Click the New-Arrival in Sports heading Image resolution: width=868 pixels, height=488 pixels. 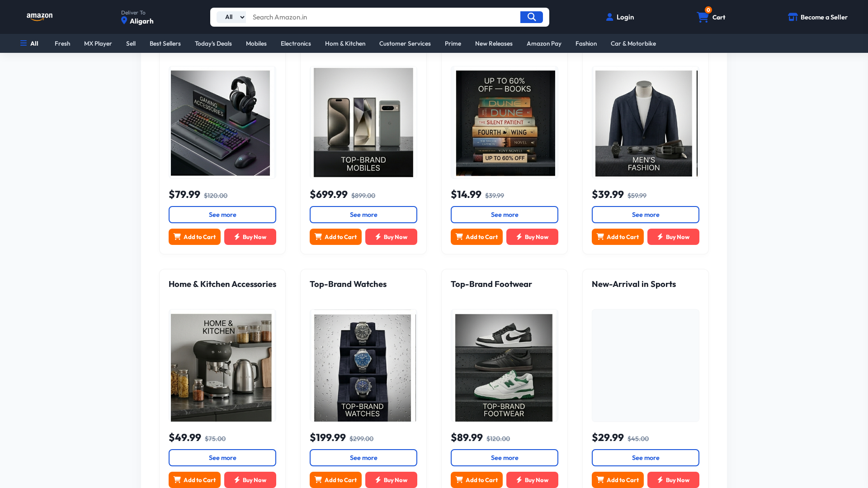click(634, 284)
